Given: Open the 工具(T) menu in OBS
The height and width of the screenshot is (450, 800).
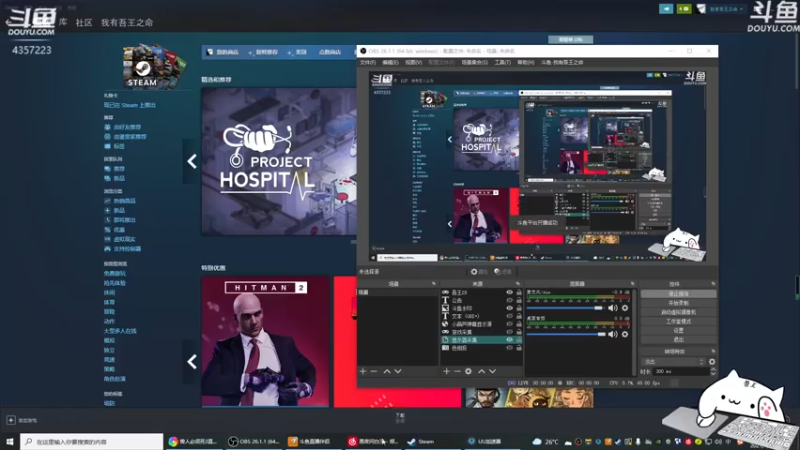Looking at the screenshot, I should 503,62.
